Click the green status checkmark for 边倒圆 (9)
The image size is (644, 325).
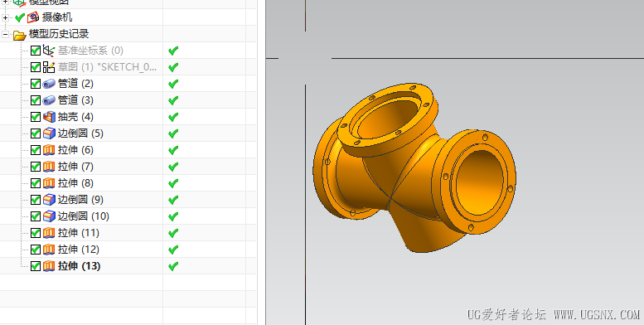[x=173, y=200]
